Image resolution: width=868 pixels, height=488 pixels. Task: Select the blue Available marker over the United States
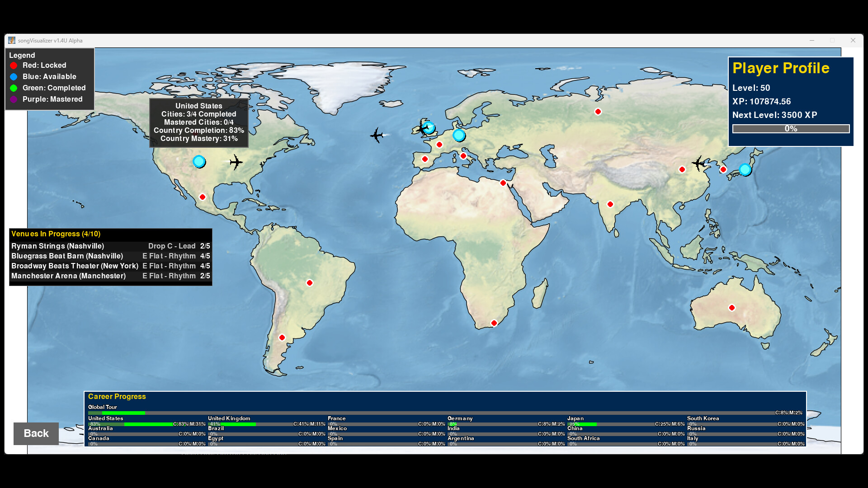coord(199,161)
